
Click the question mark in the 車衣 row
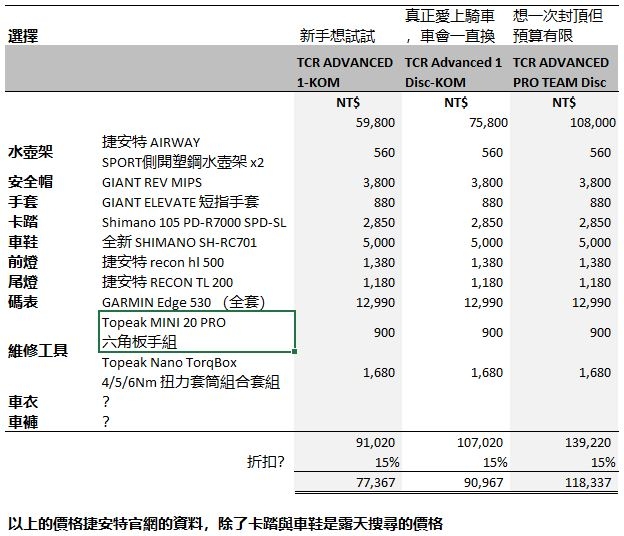pos(105,402)
